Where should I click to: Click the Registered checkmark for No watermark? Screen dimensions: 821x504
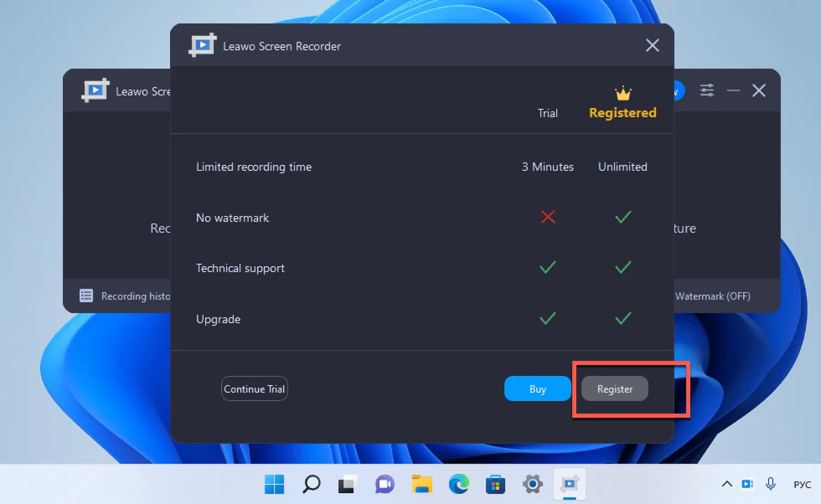pyautogui.click(x=623, y=217)
